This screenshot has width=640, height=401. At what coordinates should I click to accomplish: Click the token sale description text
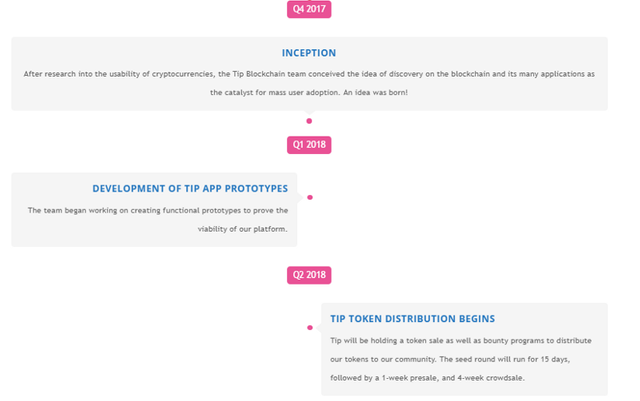pyautogui.click(x=461, y=359)
